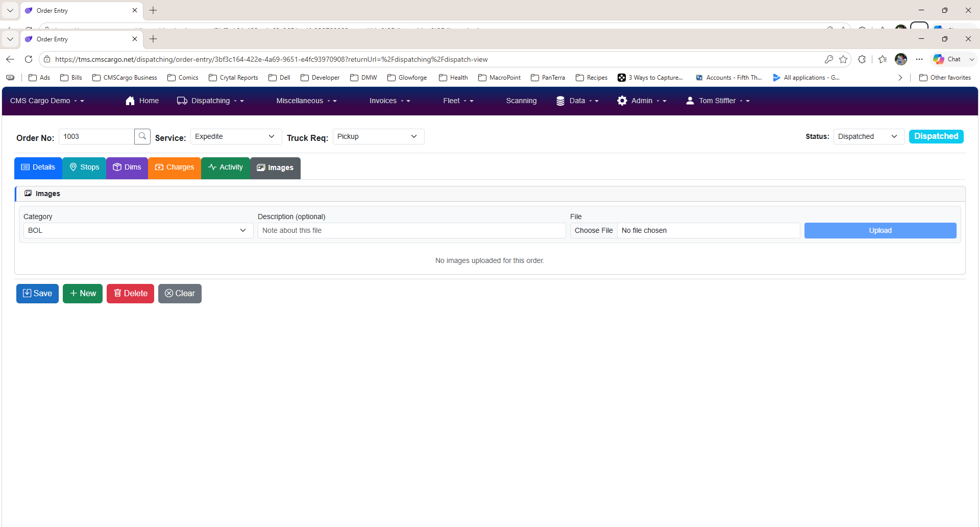Open browser extensions puzzle icon
Screen dimensions: 980x527
pyautogui.click(x=862, y=59)
